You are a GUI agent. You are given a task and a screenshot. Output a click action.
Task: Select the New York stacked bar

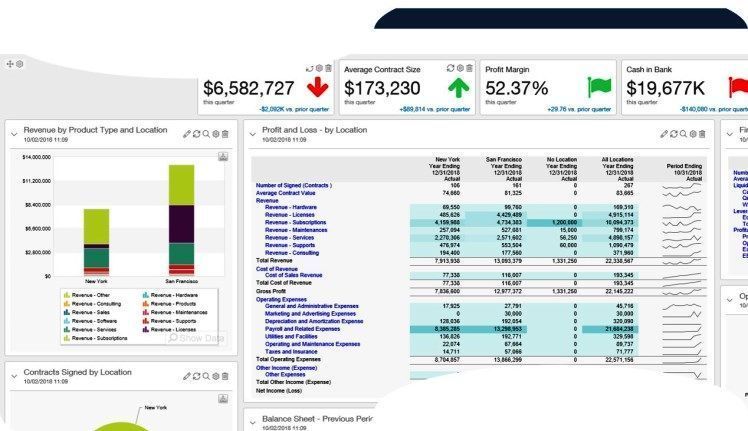click(96, 242)
